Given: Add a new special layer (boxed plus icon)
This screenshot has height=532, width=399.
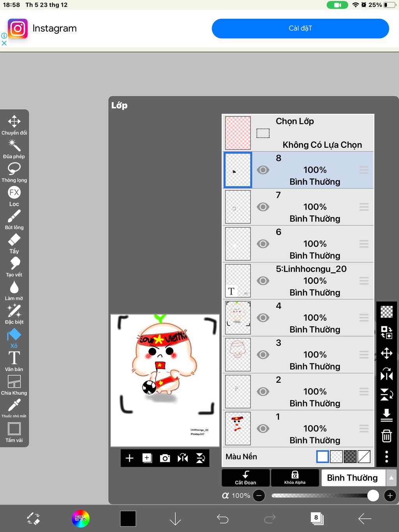Looking at the screenshot, I should click(147, 458).
